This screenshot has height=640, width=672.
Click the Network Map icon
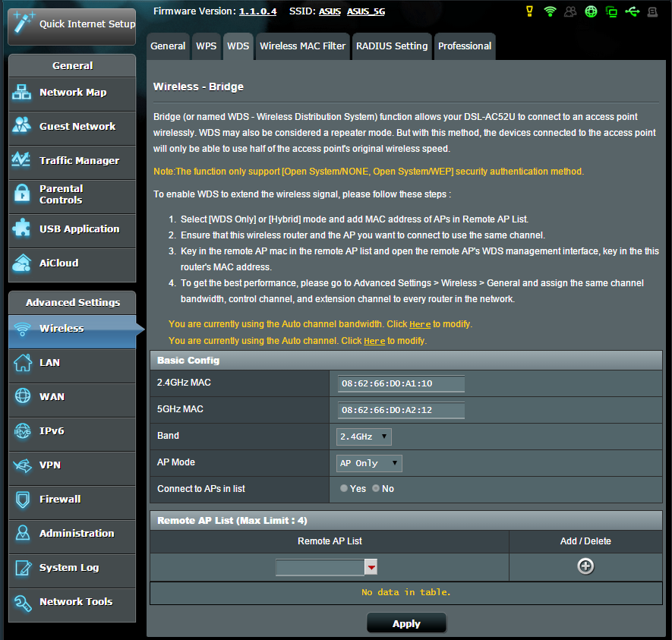(21, 92)
